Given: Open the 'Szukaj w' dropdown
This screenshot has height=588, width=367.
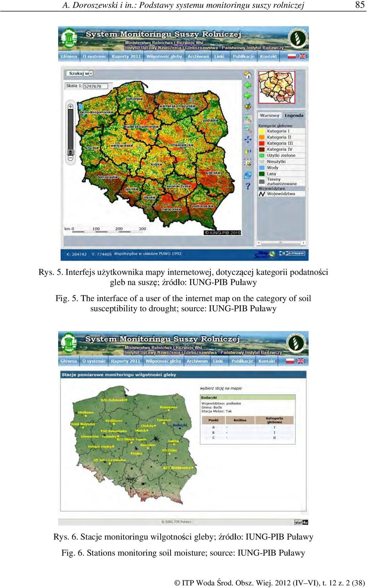Looking at the screenshot, I should 80,73.
